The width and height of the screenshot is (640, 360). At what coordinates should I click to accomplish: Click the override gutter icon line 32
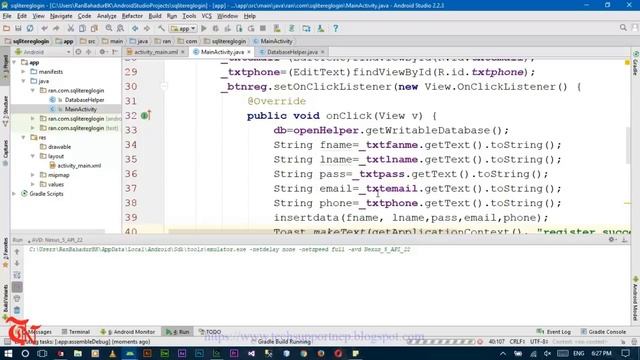(145, 116)
